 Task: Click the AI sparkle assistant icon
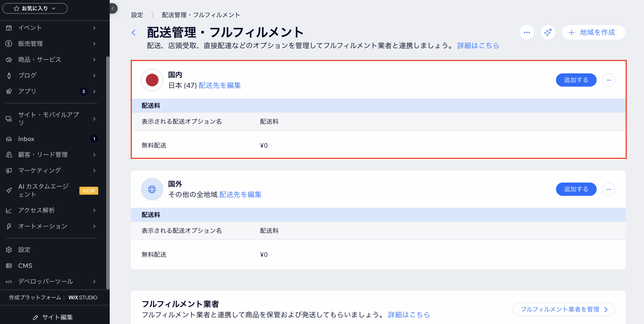click(548, 32)
